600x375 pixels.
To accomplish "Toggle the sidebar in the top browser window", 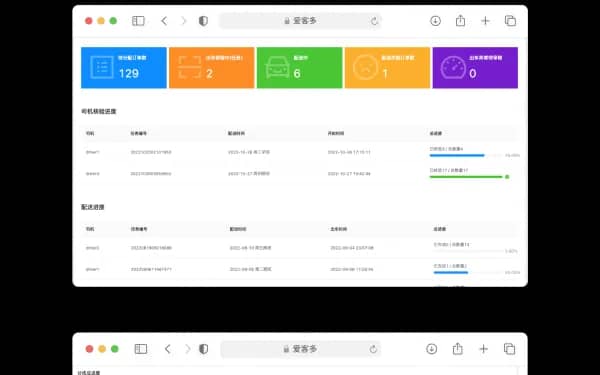I will (x=138, y=21).
